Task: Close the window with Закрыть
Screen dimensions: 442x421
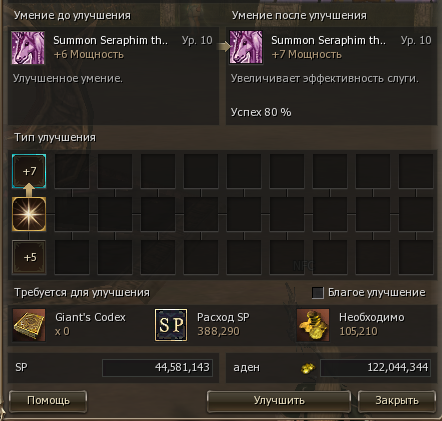Action: 397,401
